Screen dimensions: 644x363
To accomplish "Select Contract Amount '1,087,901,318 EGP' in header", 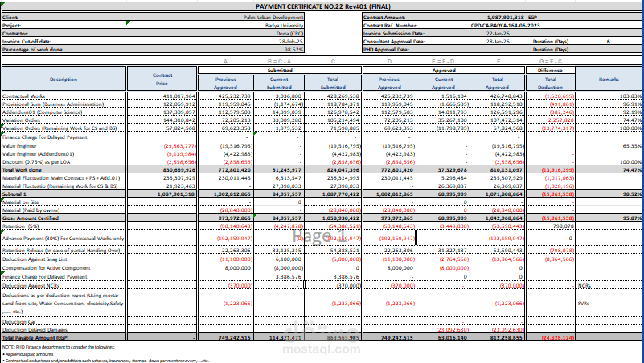I will (512, 17).
